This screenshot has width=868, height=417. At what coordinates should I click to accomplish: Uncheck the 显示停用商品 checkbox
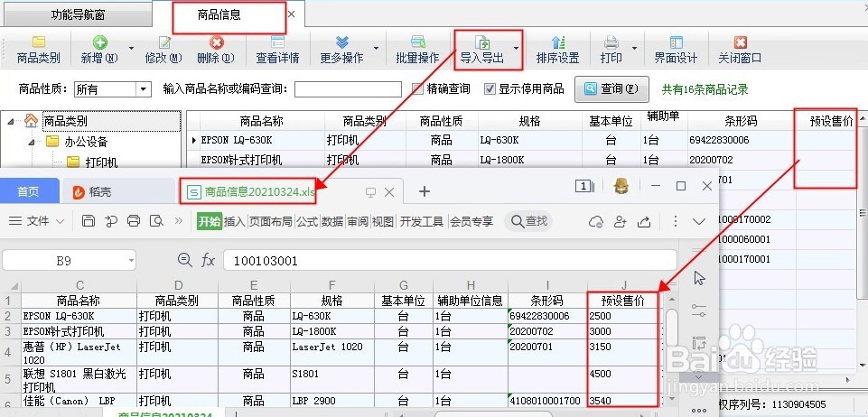[x=490, y=89]
